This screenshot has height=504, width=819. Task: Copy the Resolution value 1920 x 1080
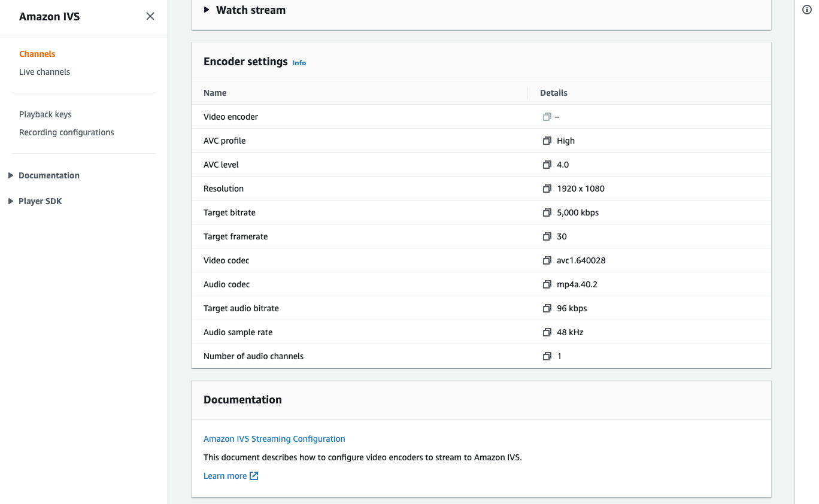(x=547, y=189)
